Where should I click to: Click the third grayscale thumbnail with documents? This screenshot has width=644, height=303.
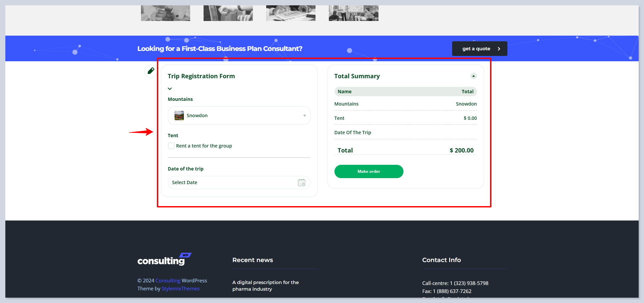coord(291,13)
